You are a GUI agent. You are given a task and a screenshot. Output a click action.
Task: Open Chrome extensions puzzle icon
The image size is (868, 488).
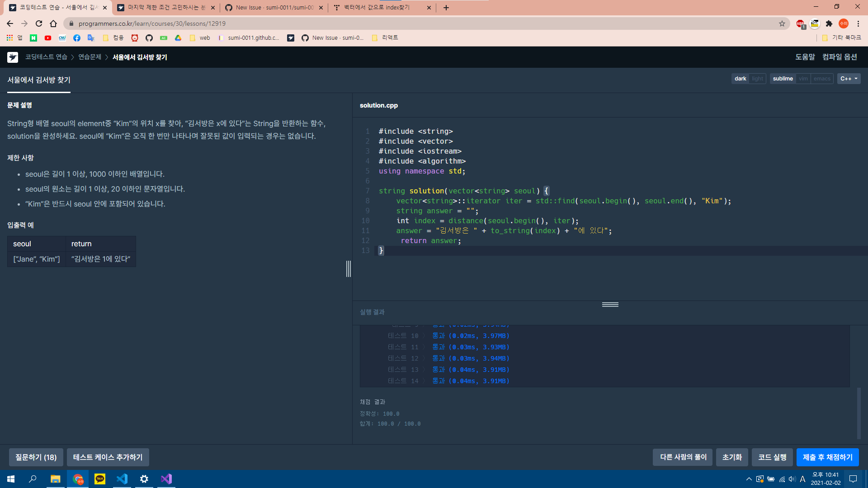829,23
